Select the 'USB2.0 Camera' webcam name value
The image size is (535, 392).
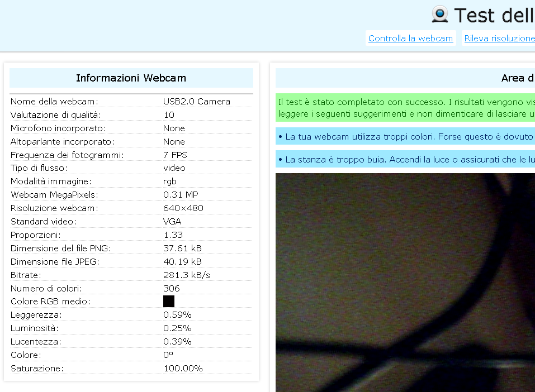[197, 102]
